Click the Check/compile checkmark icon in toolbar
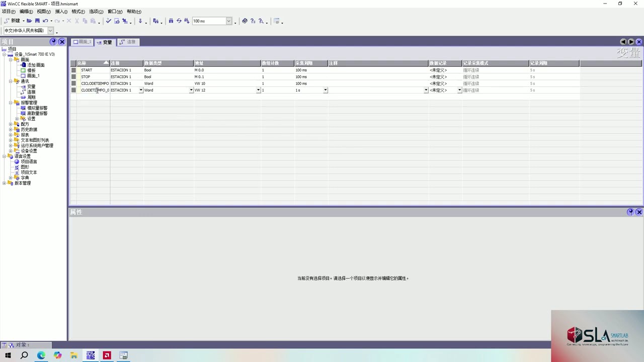644x362 pixels. point(108,21)
